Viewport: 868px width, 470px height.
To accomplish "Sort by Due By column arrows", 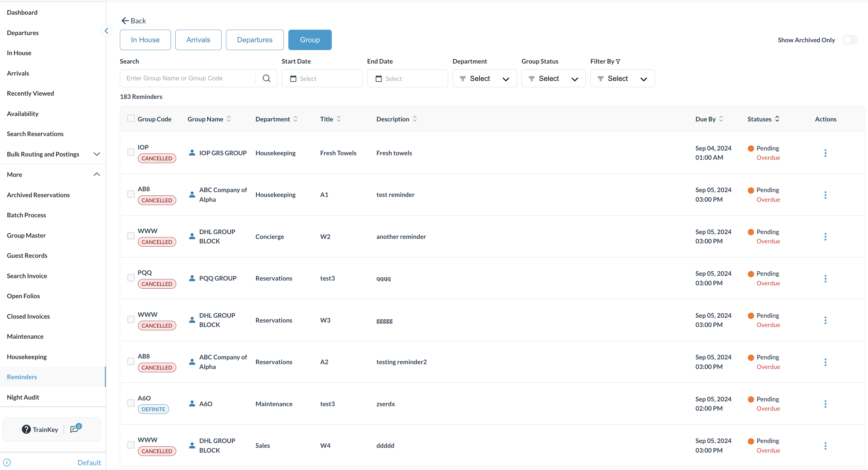I will (x=721, y=119).
